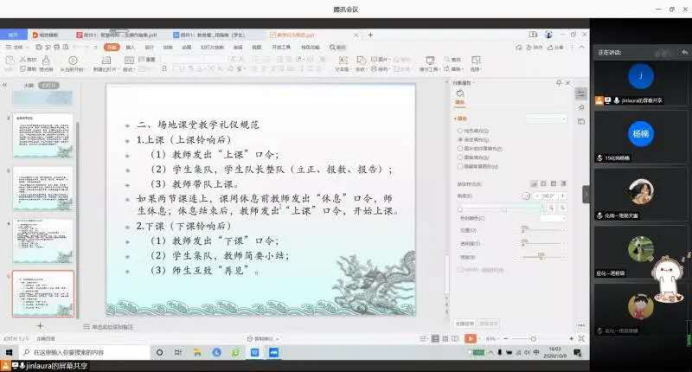Select the first fill option radio button
Viewport: 692px width, 372px height.
point(460,131)
